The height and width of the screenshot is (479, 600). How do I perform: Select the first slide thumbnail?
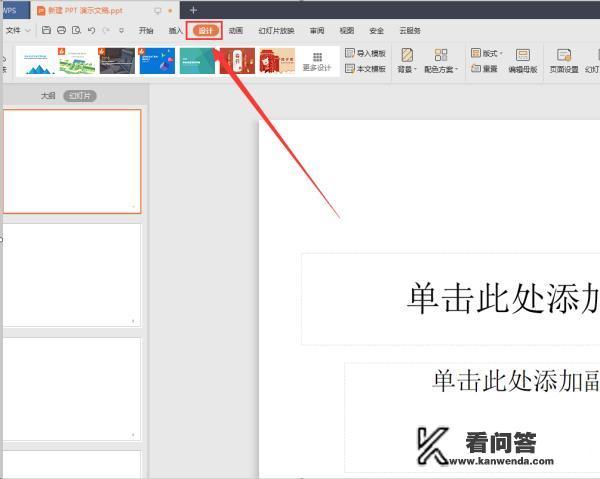(72, 161)
